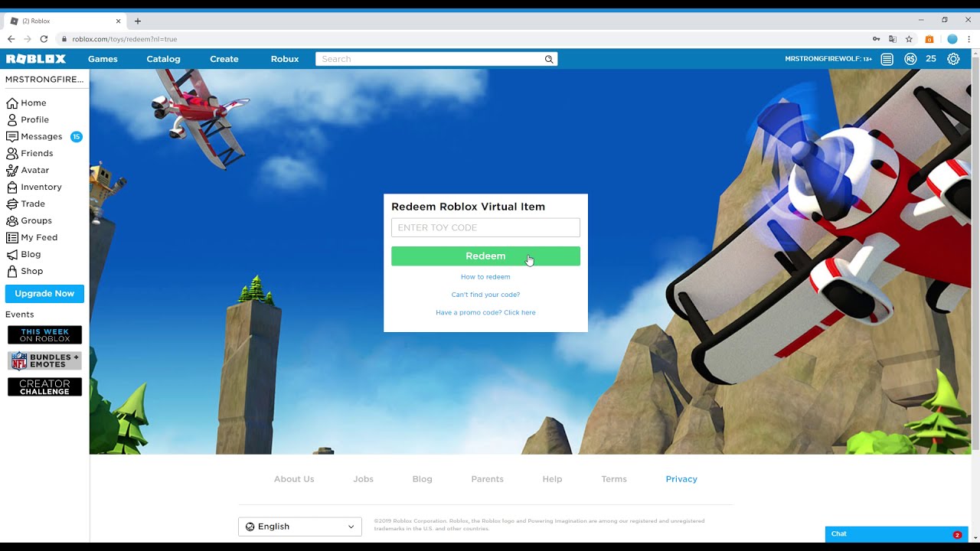This screenshot has height=551, width=980.
Task: Open the How to redeem link
Action: pos(485,277)
